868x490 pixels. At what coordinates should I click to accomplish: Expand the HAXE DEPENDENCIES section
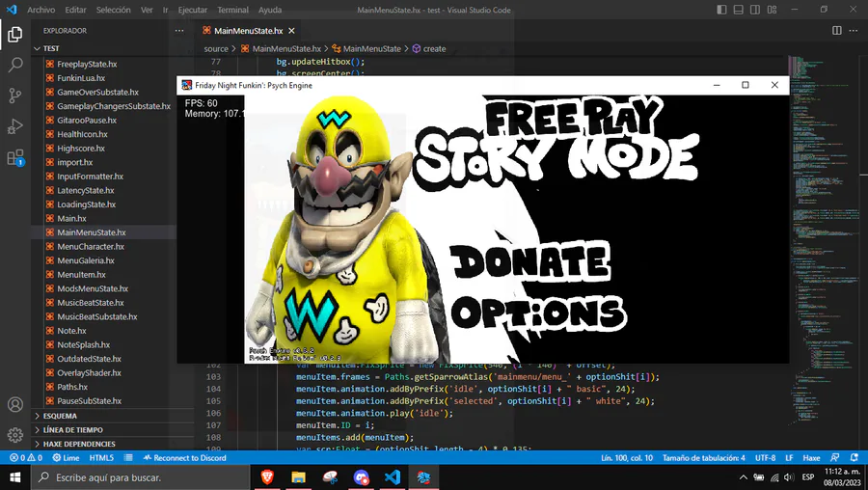tap(113, 444)
